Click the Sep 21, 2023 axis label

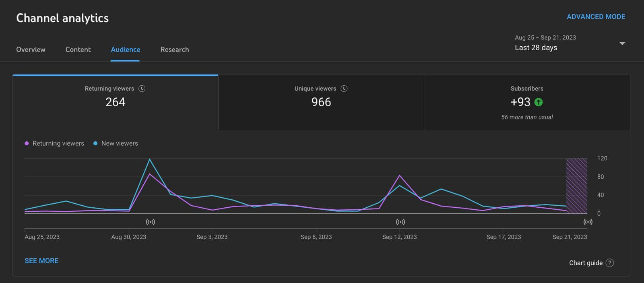click(570, 237)
